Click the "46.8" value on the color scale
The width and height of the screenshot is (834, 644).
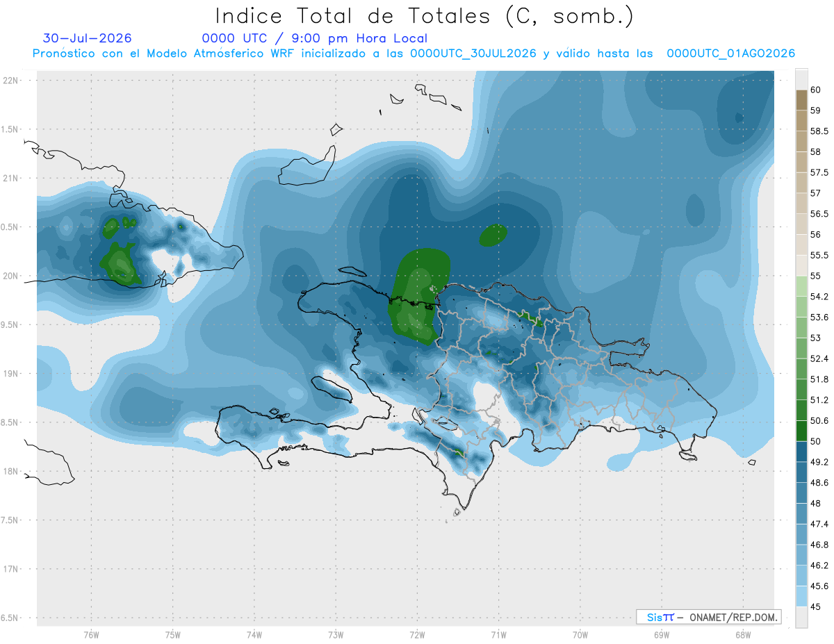[819, 545]
